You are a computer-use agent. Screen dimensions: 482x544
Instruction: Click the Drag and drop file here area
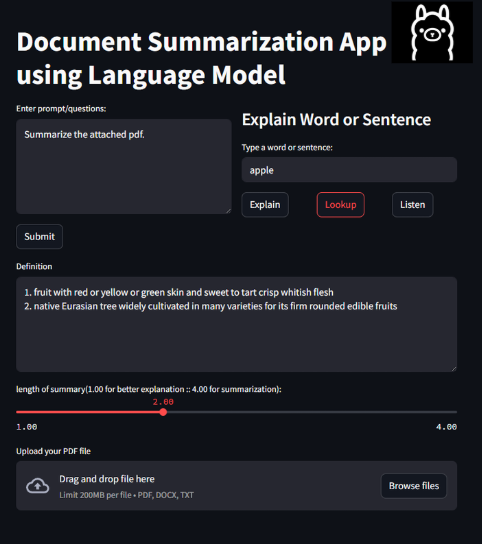pyautogui.click(x=236, y=486)
